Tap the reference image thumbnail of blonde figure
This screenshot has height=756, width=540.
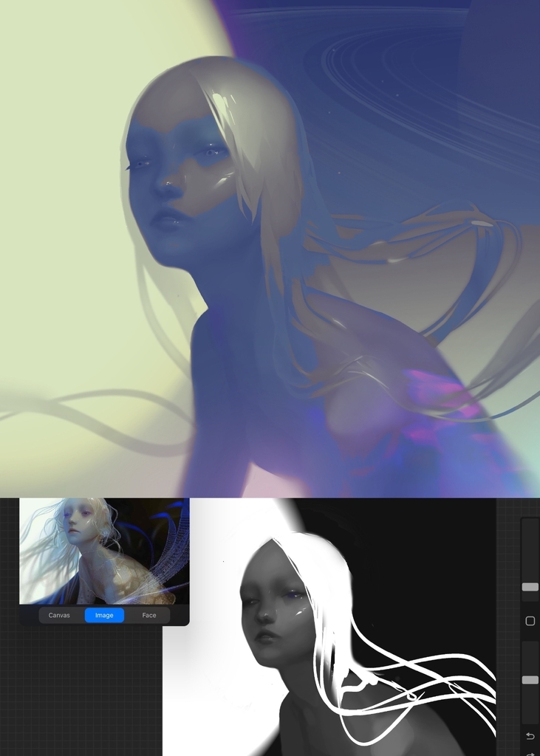coord(104,551)
